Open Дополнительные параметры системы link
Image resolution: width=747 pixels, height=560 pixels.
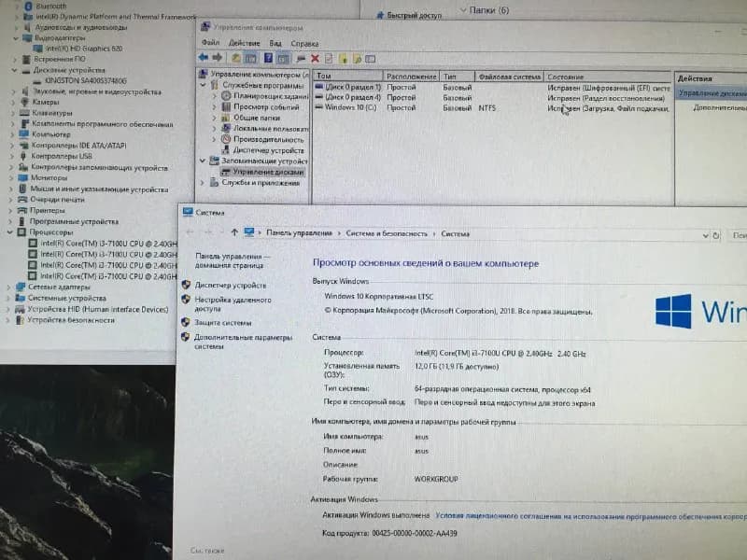pos(243,342)
